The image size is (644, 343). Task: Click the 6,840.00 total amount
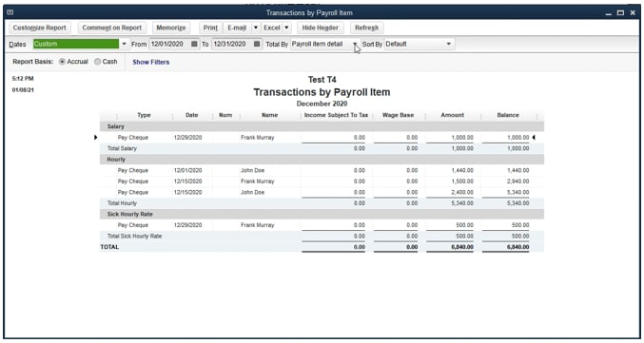click(462, 247)
